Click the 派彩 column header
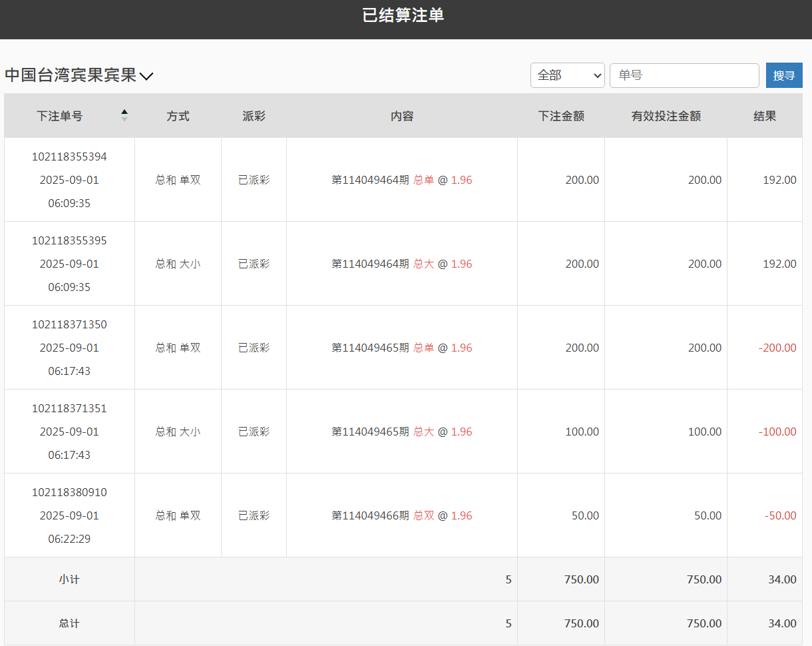The height and width of the screenshot is (646, 812). (254, 115)
